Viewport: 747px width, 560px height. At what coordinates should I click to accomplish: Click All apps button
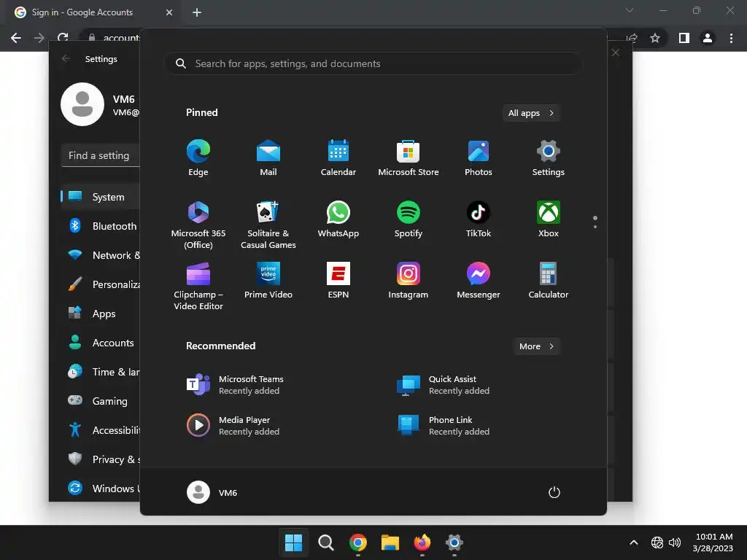click(531, 113)
